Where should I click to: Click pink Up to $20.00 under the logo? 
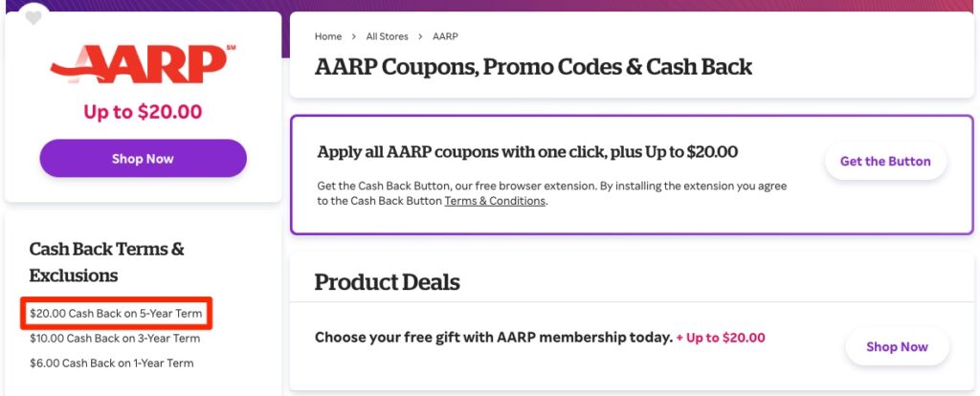(143, 112)
